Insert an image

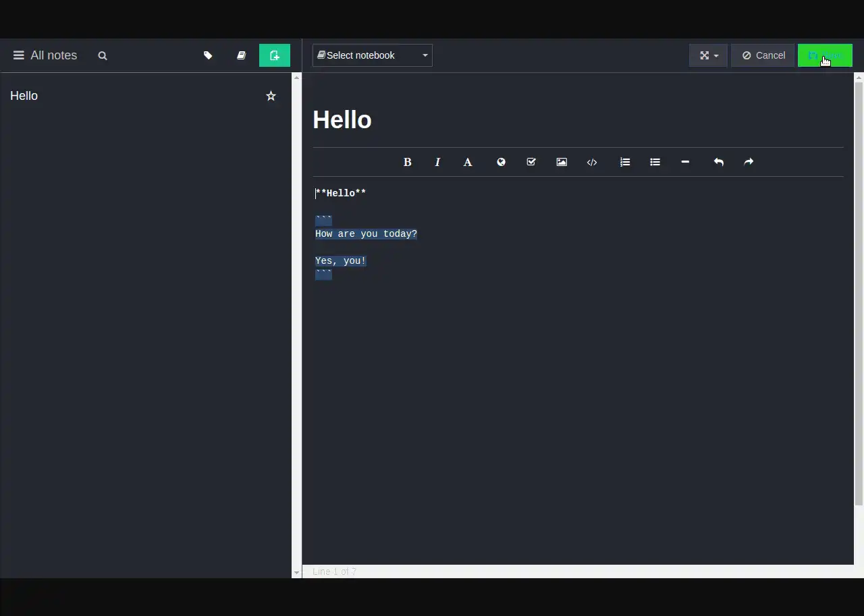point(562,162)
